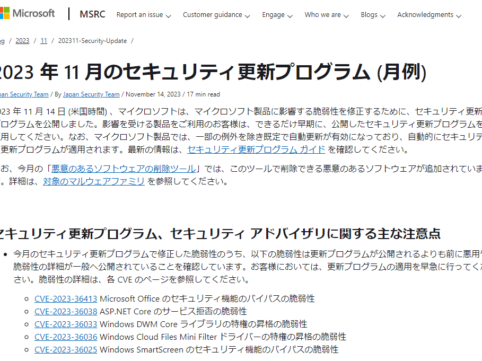Open the CVE-2023-36038 link
Screen dimensions: 482x361
click(66, 311)
